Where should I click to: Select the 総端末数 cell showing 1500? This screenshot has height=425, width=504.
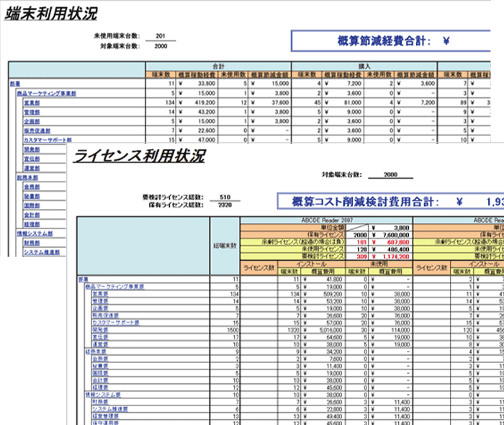click(x=225, y=330)
